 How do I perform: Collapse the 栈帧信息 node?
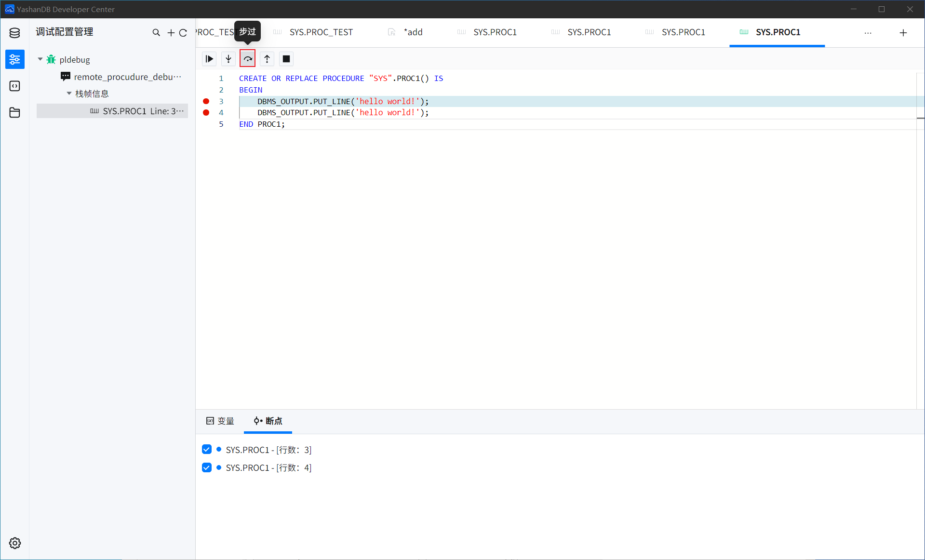click(x=69, y=93)
